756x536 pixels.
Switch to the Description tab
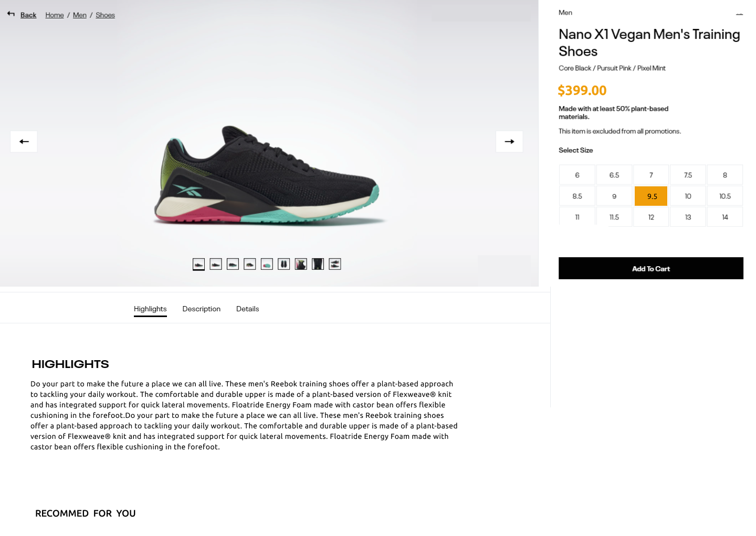coord(201,309)
